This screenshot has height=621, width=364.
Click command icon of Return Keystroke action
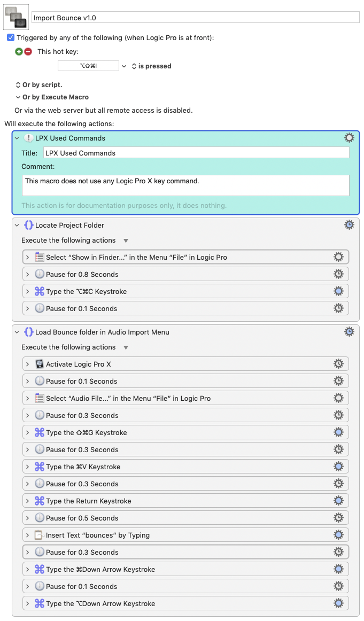pos(39,501)
